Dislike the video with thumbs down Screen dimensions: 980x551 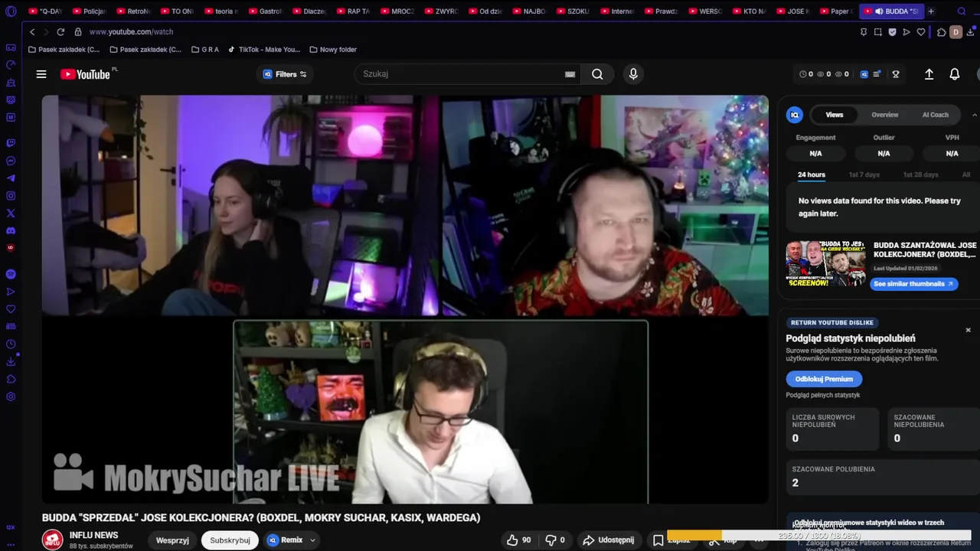(x=554, y=540)
